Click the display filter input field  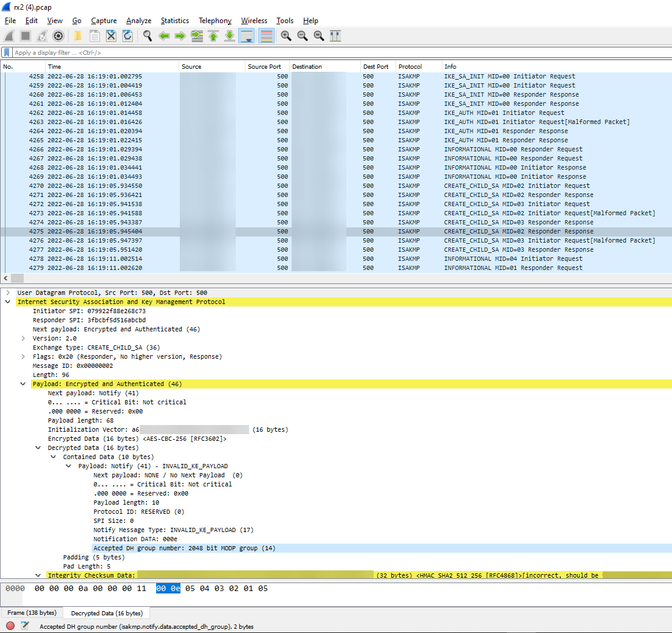(x=182, y=52)
